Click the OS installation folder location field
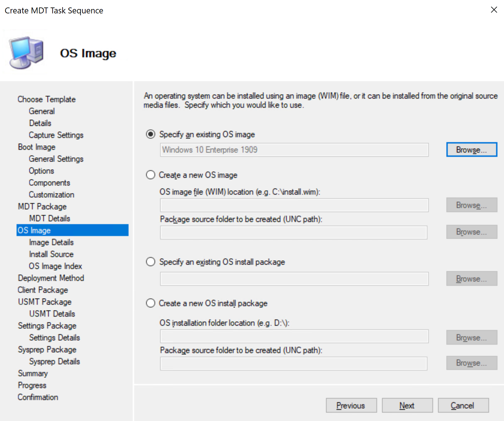This screenshot has width=504, height=421. click(294, 336)
